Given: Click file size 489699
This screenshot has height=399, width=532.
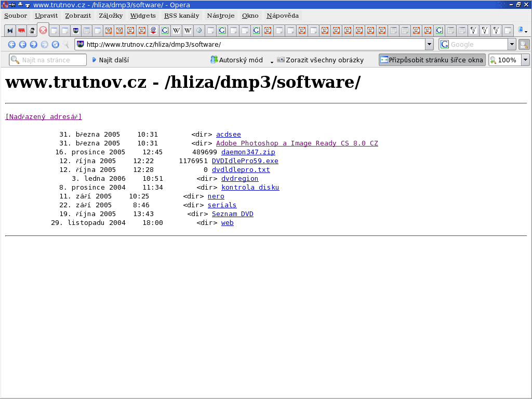Looking at the screenshot, I should click(205, 152).
